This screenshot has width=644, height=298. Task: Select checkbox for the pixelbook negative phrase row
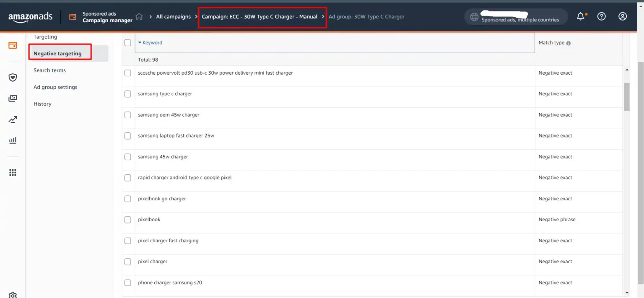click(128, 220)
